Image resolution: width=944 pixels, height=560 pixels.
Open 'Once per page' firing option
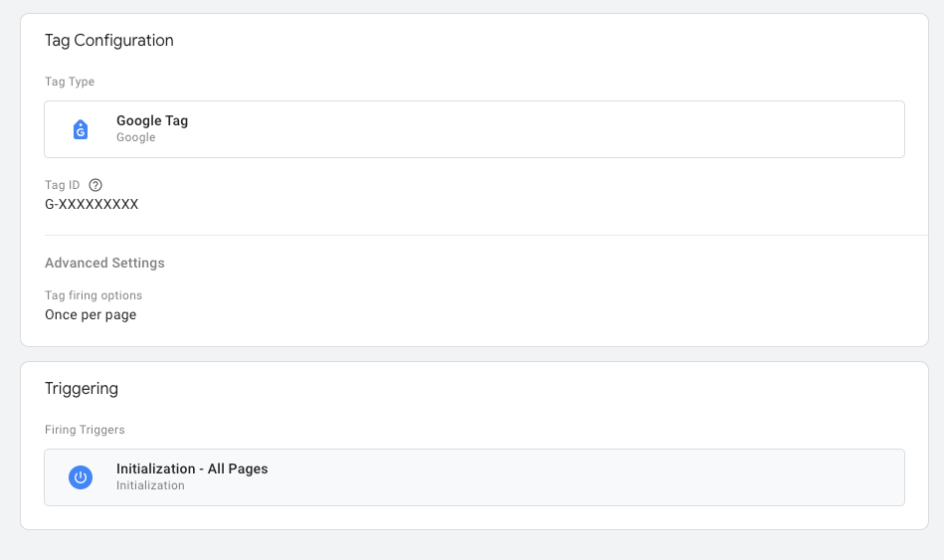[91, 314]
